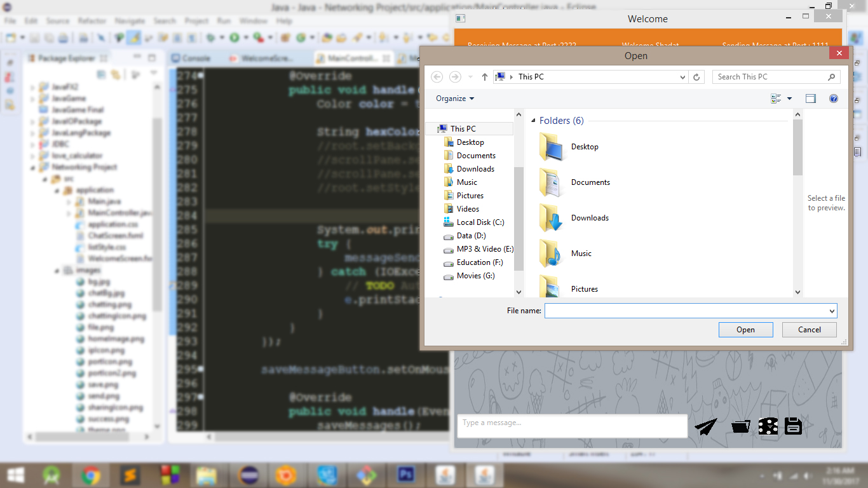Switch to the Console tab in Eclipse
868x488 pixels.
[191, 58]
